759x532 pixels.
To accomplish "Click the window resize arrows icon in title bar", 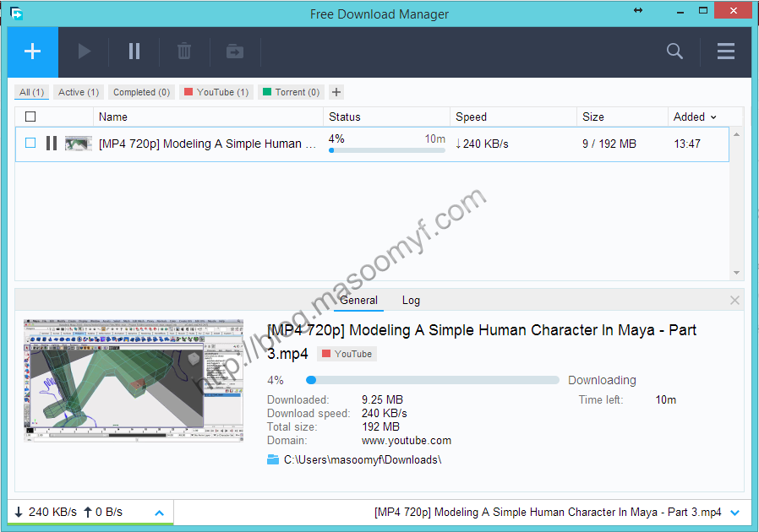I will pos(638,10).
